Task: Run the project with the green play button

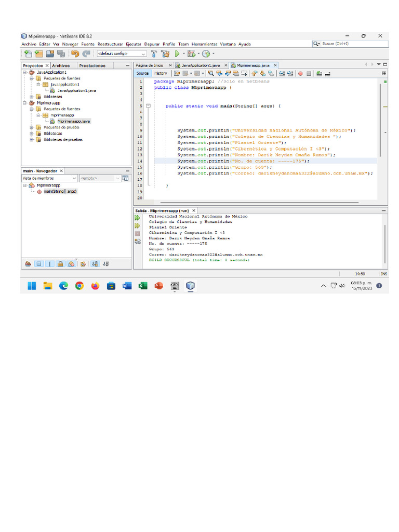Action: pos(177,54)
